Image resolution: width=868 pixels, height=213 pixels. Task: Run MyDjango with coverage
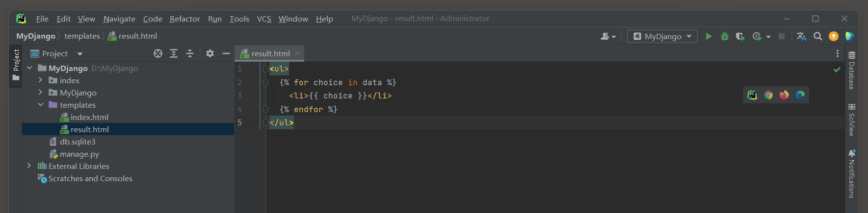[740, 37]
